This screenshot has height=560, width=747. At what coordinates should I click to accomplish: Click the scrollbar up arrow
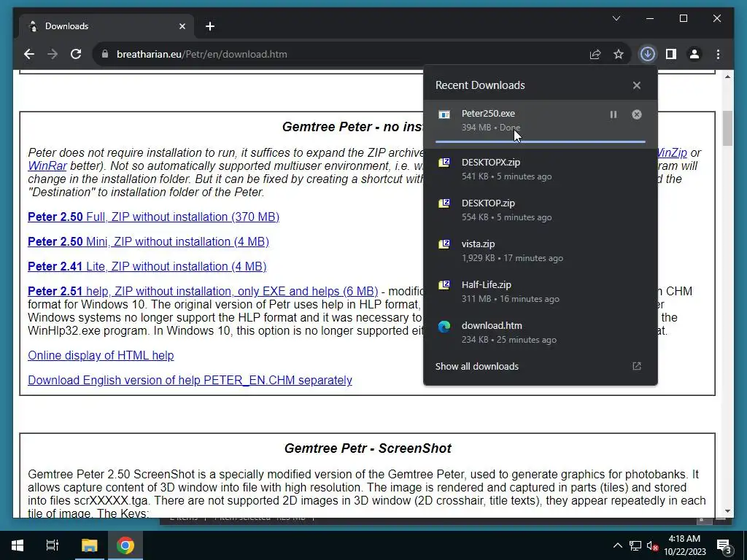(x=727, y=76)
